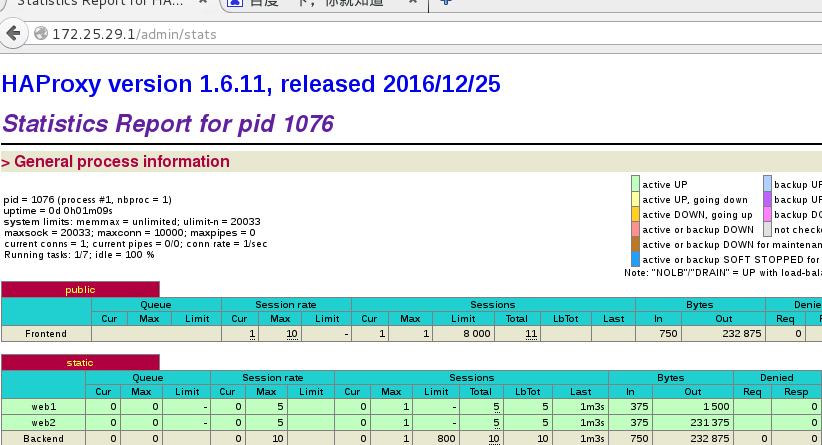
Task: Select the Running tasks: 1/7 line
Action: (x=79, y=255)
